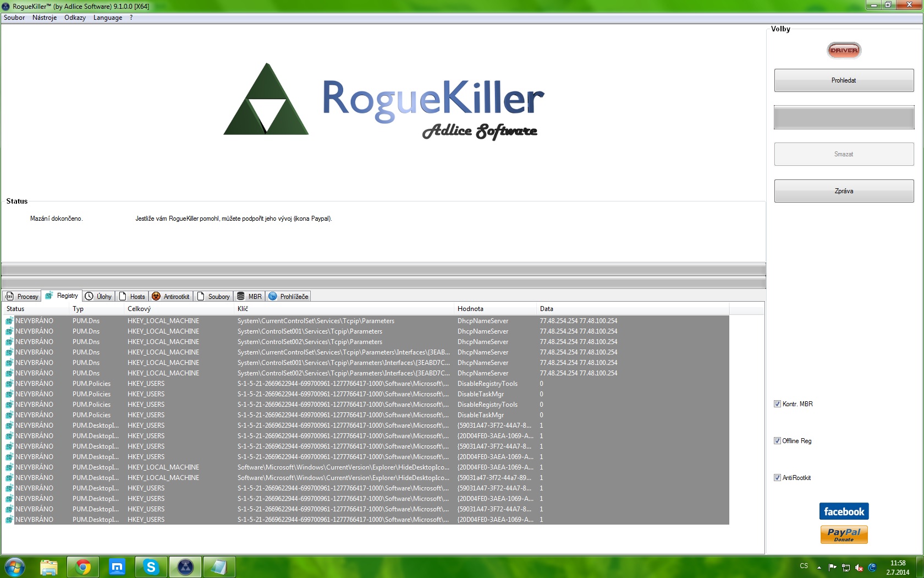Select first DisableTaskMgr value row
The image size is (924, 578).
[367, 394]
